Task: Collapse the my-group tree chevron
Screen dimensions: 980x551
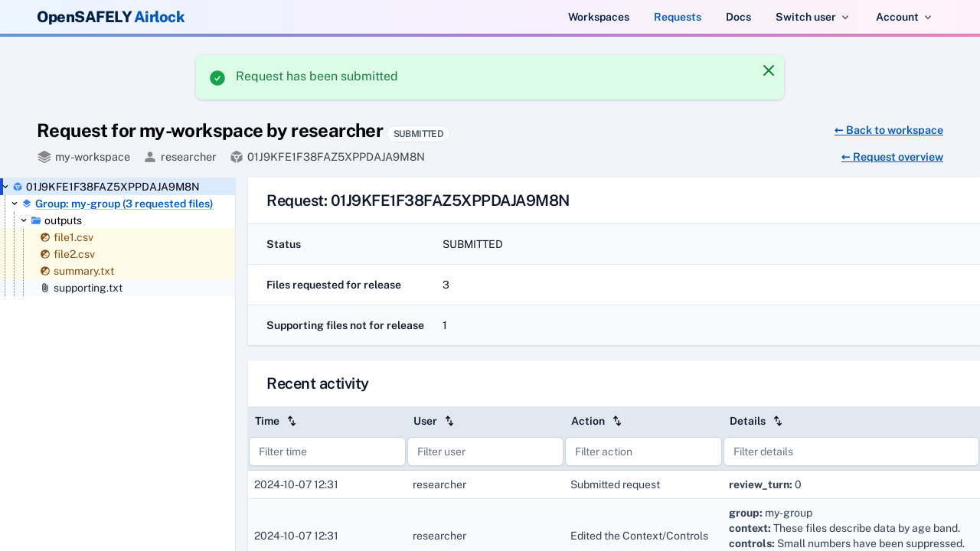Action: 15,204
